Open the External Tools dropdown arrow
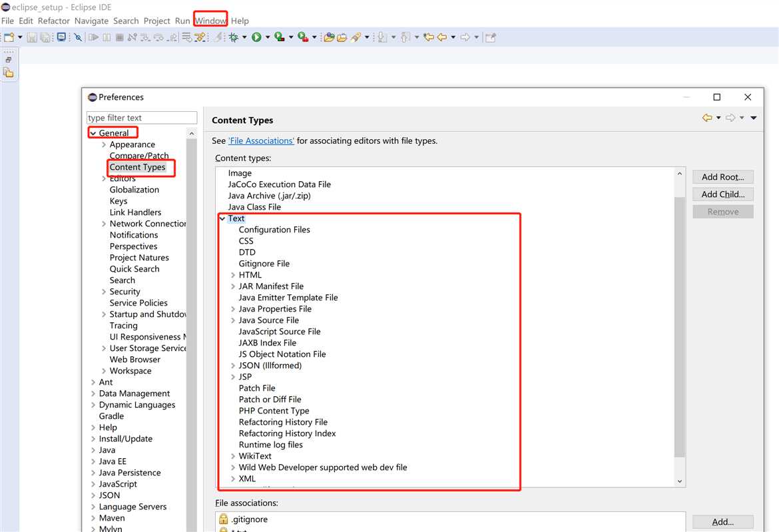Screen dimensions: 779x532 (314, 37)
